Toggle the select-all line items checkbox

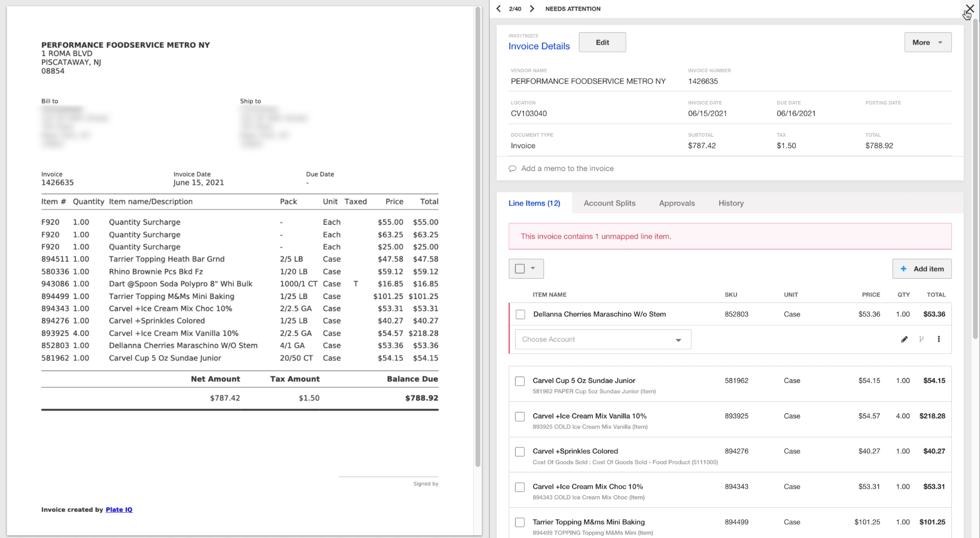[x=520, y=269]
